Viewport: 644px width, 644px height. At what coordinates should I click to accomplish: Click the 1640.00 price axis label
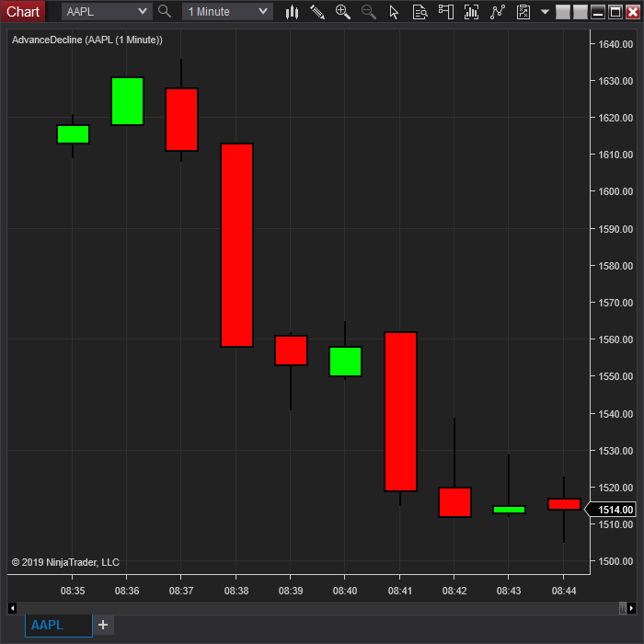[x=615, y=44]
